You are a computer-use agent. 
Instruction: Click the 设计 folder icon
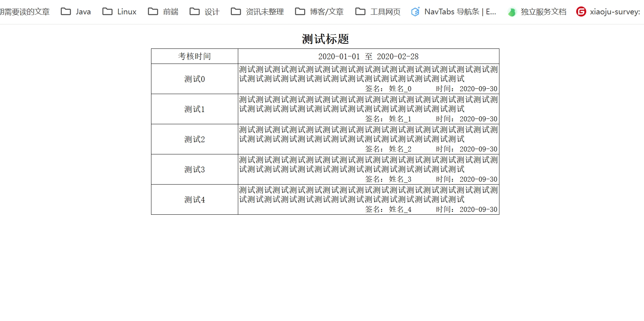point(194,11)
